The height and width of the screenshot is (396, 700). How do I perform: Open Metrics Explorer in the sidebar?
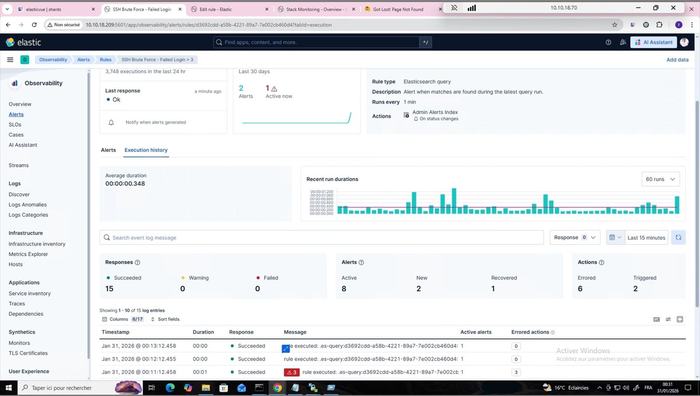(28, 254)
